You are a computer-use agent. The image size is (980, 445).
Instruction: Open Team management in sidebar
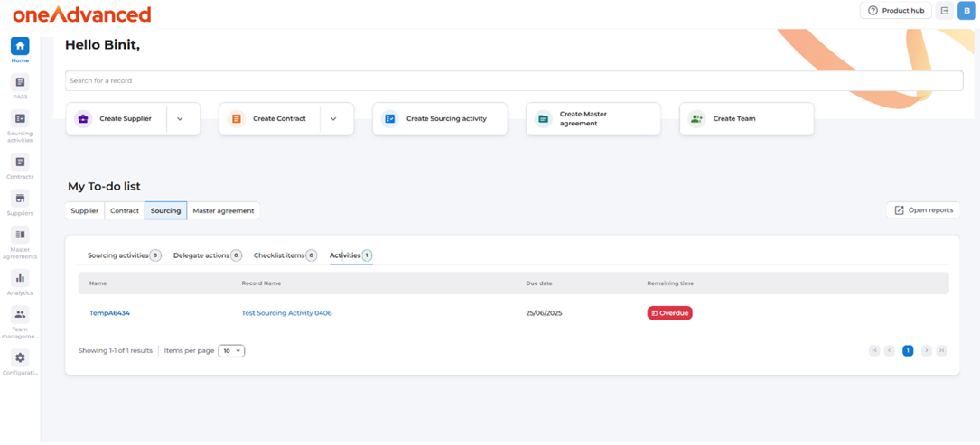pyautogui.click(x=20, y=314)
